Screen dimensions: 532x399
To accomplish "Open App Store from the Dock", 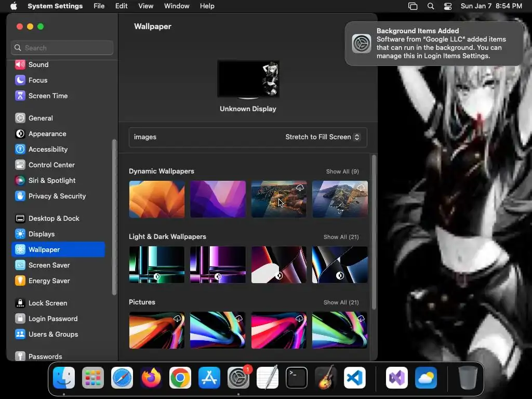I will pyautogui.click(x=209, y=378).
